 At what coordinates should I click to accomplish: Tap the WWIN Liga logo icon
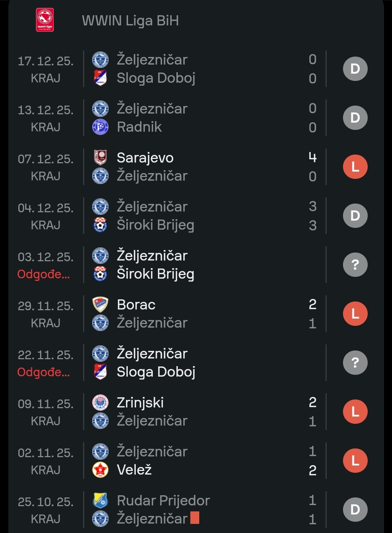[x=45, y=20]
